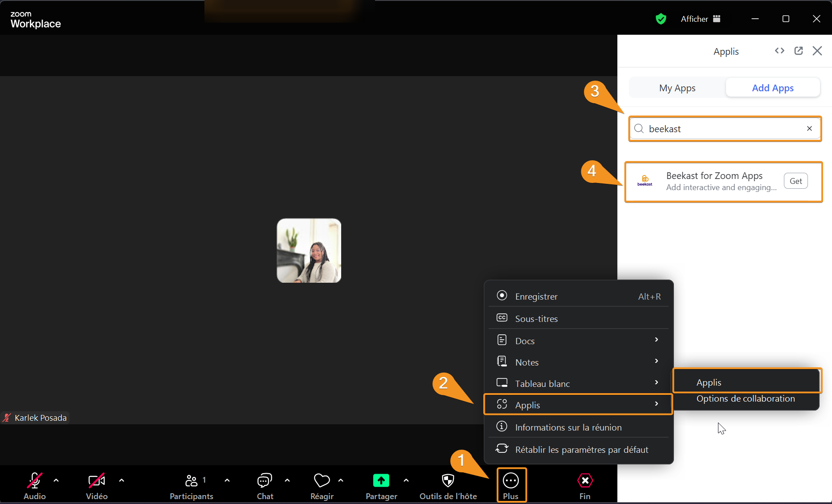Image resolution: width=832 pixels, height=504 pixels.
Task: Open the Participants panel
Action: coord(192,485)
